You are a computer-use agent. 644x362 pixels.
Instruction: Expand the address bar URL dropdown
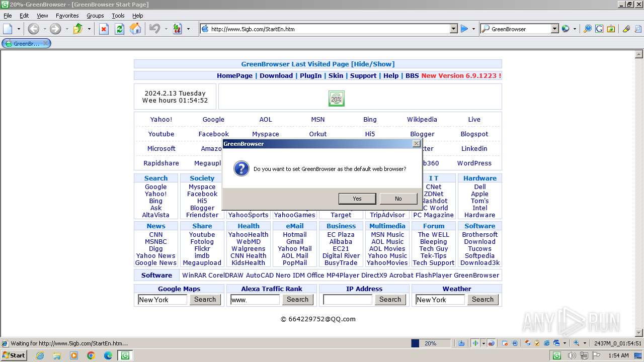click(x=453, y=29)
